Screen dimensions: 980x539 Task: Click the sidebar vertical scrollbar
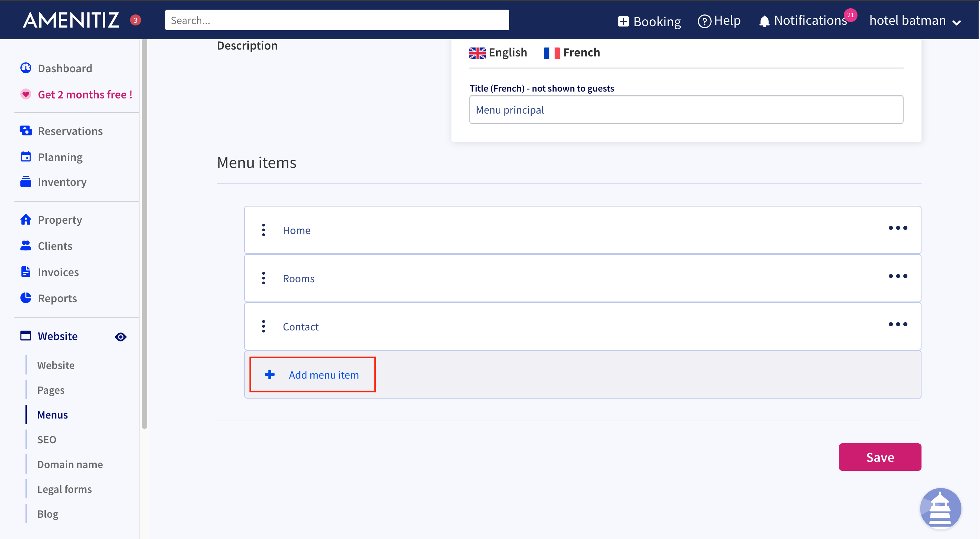pos(144,234)
